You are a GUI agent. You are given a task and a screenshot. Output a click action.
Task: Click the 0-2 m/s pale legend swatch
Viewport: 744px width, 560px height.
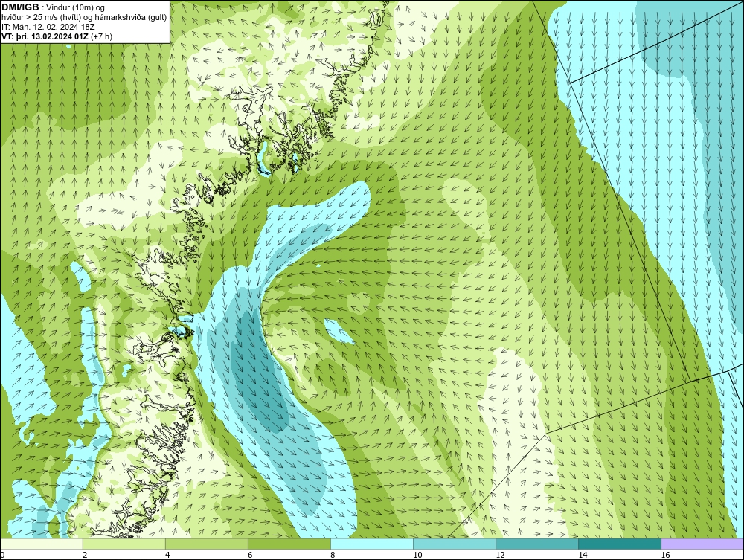42,544
